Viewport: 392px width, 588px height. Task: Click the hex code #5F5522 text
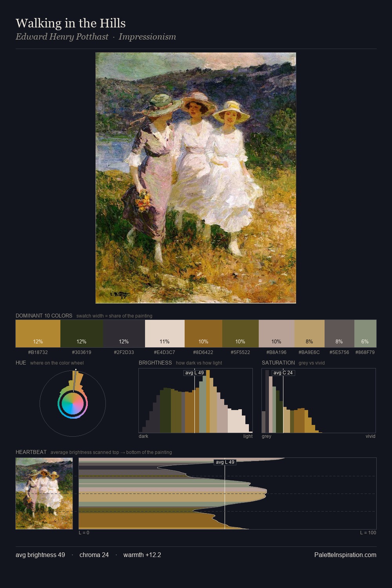[240, 352]
